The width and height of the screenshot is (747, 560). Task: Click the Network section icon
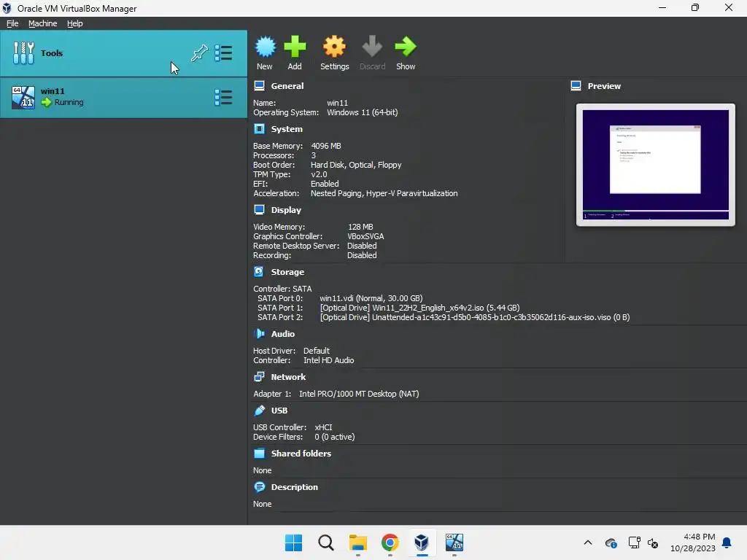259,377
